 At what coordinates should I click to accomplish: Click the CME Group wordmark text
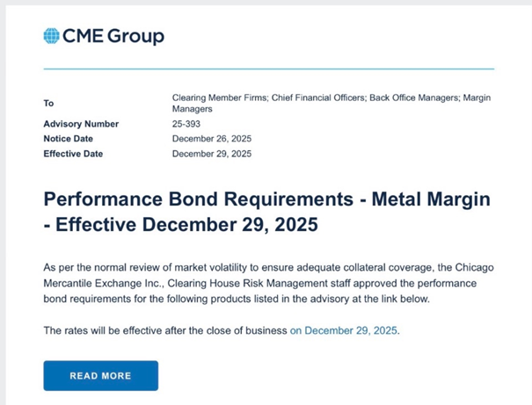[113, 36]
